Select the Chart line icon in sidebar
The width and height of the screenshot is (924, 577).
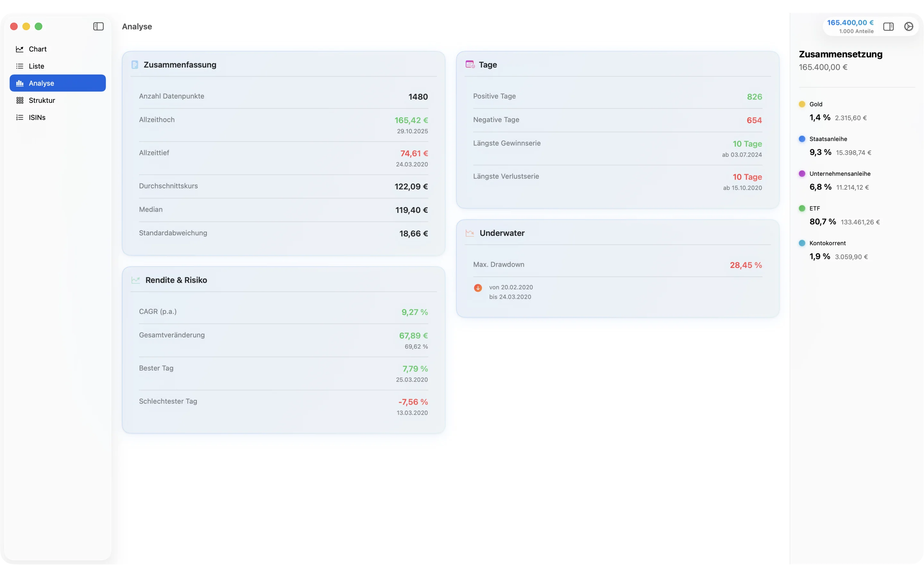click(x=20, y=49)
